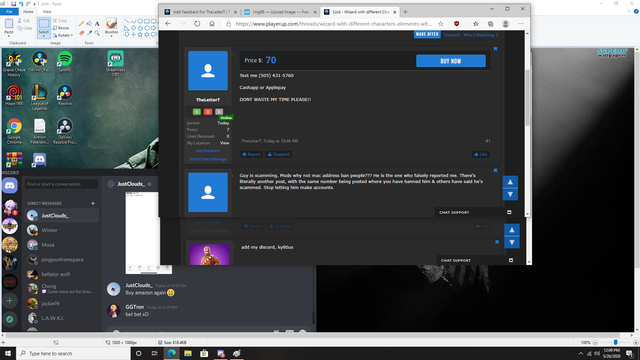Viewport: 640px width, 360px height.
Task: Go back in the Edge browser
Action: coord(168,24)
